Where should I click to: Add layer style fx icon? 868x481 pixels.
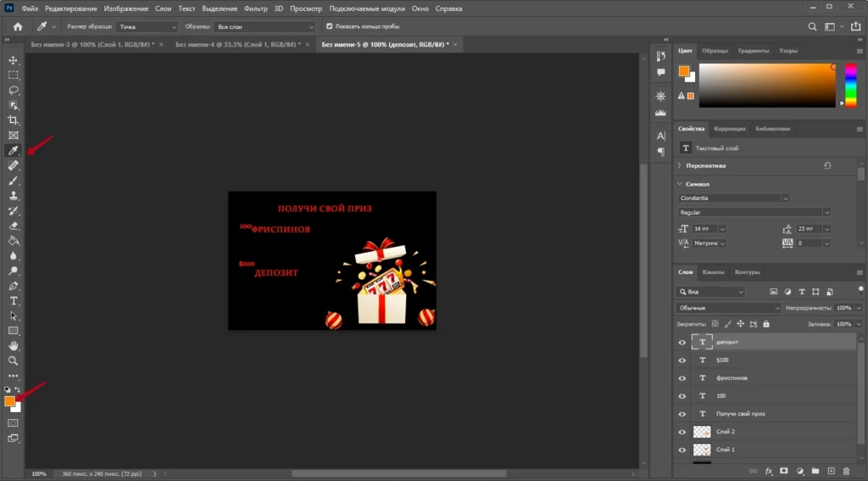[769, 471]
